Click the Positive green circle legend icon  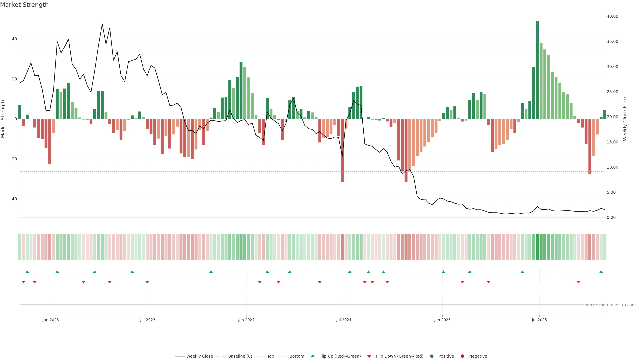[x=432, y=356]
